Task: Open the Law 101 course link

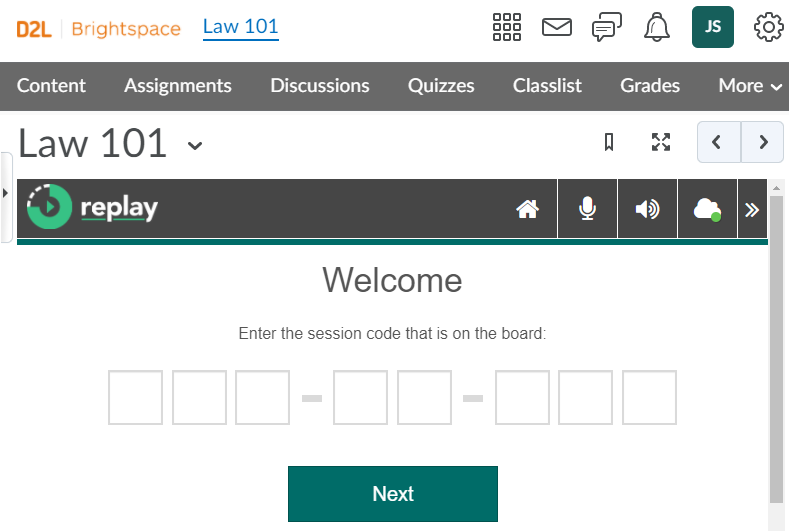Action: tap(240, 26)
